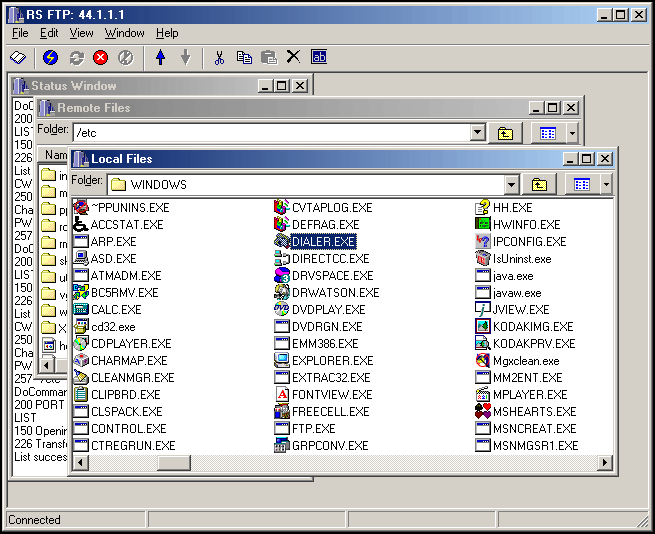Click the delete X toolbar icon

tap(293, 56)
